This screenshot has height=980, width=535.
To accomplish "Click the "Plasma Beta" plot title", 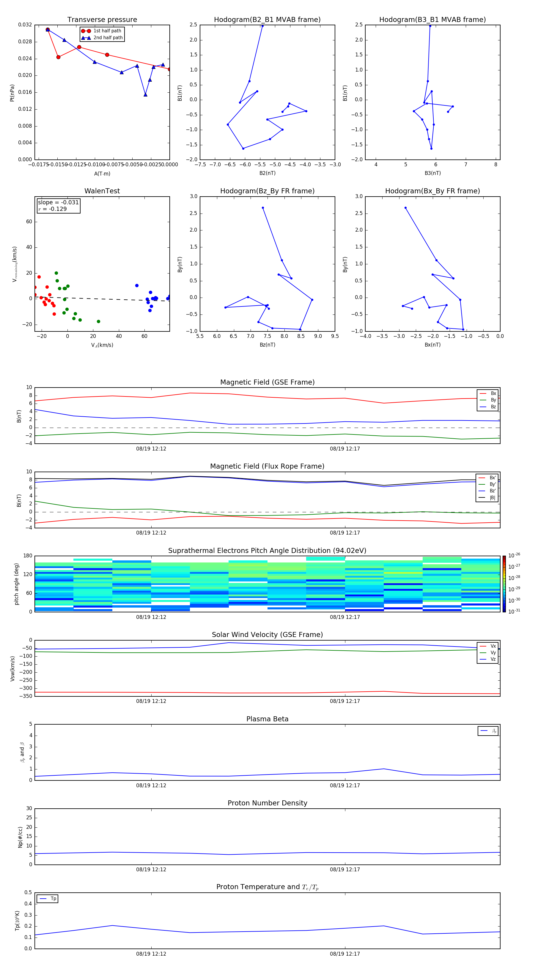I will click(x=267, y=719).
